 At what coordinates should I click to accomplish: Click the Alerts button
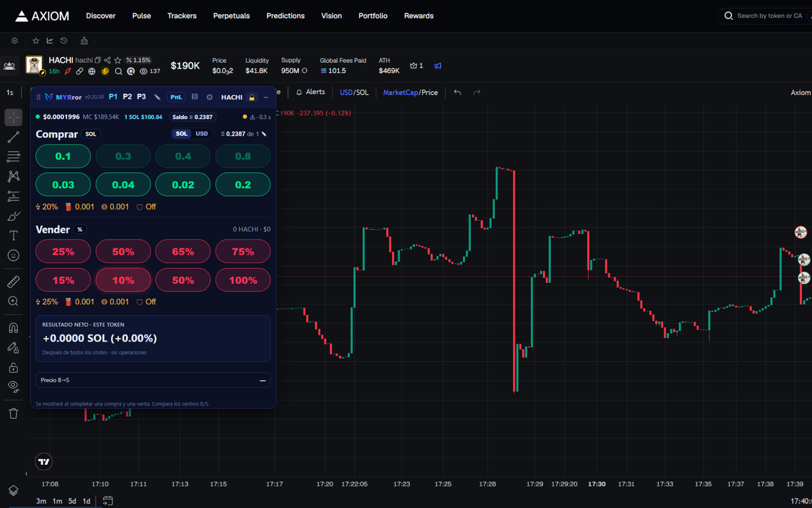[310, 92]
